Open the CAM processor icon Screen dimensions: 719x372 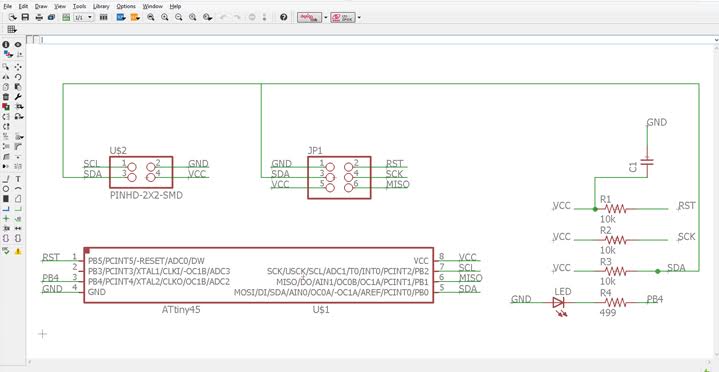(x=51, y=17)
